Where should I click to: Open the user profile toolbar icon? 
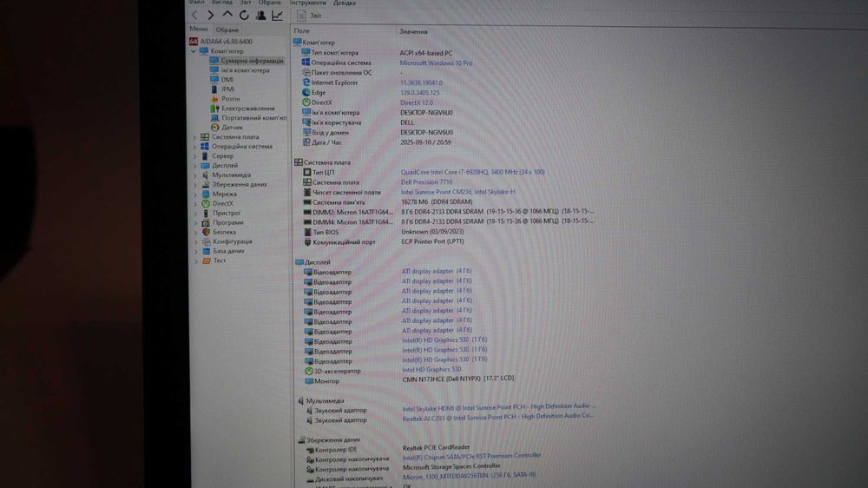[260, 16]
